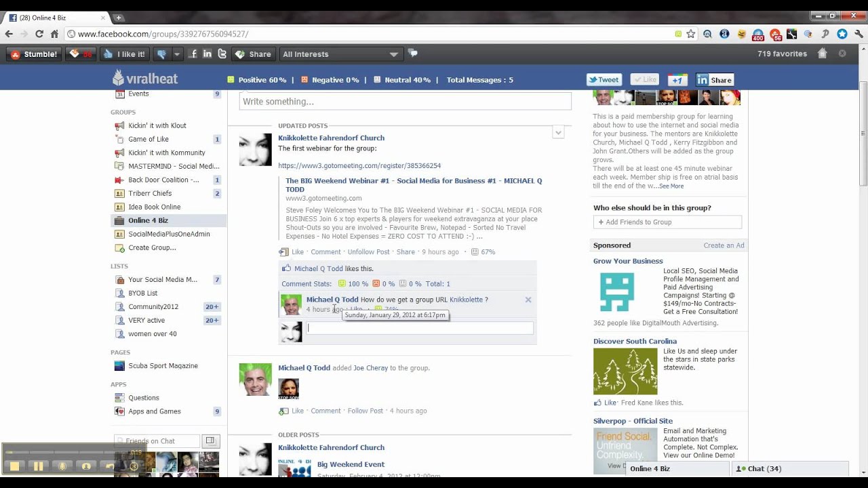Open Game of Like group
This screenshot has height=488, width=868.
(149, 139)
